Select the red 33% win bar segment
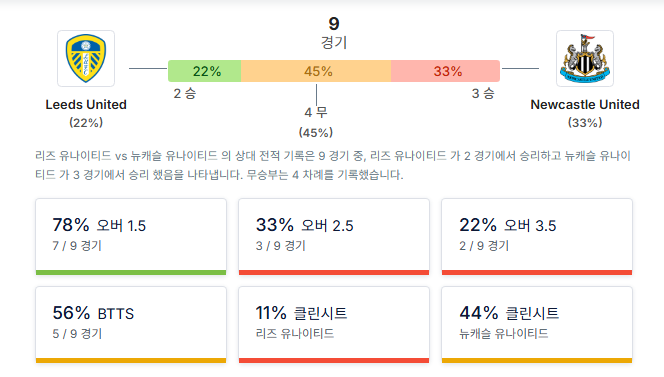The image size is (664, 377). point(445,71)
